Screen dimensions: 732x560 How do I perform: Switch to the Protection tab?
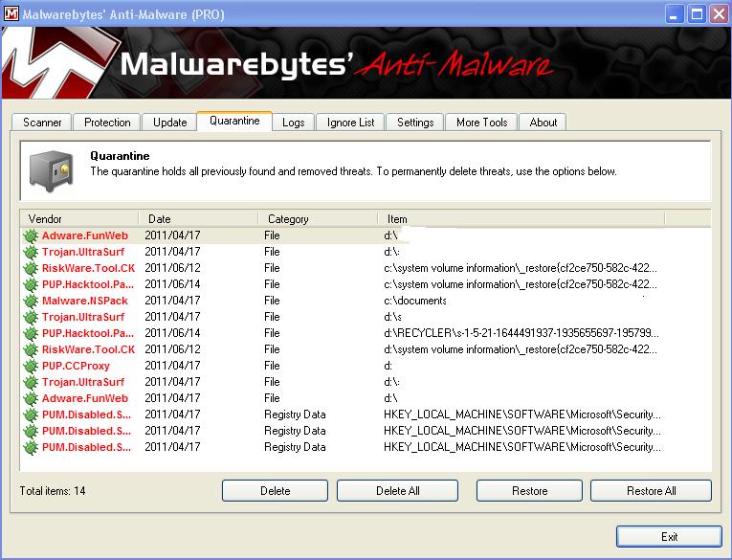click(x=107, y=123)
